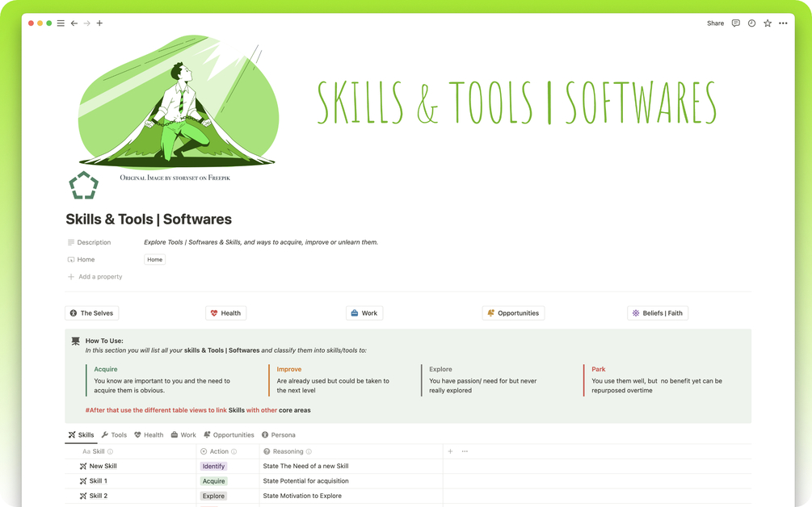Screen dimensions: 812x507
Task: Click the Identify action tag
Action: click(x=213, y=466)
